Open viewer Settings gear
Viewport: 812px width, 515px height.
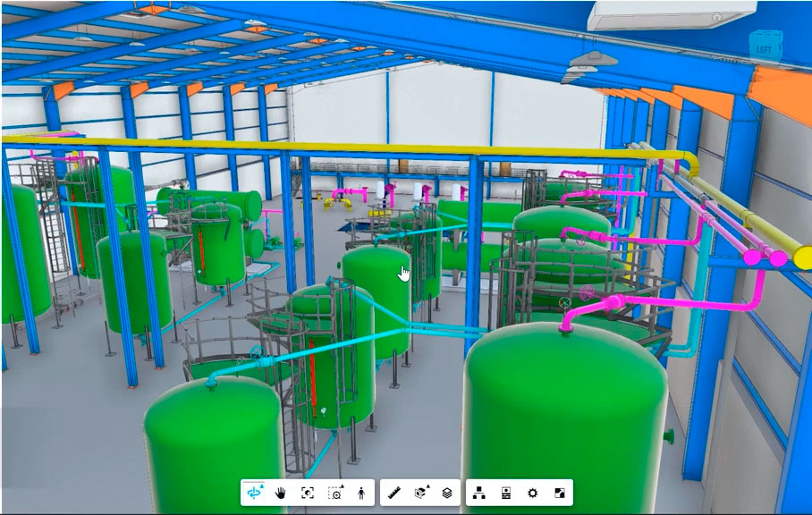tap(533, 493)
